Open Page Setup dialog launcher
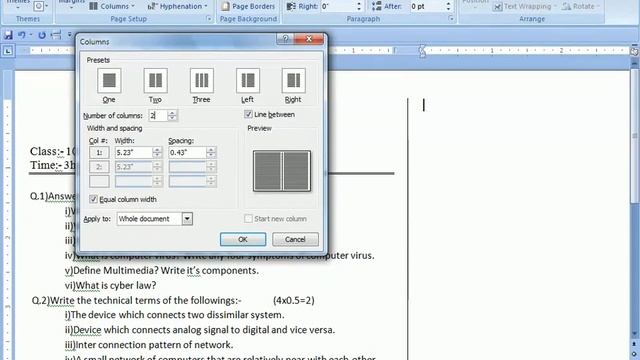The image size is (640, 360). 209,19
